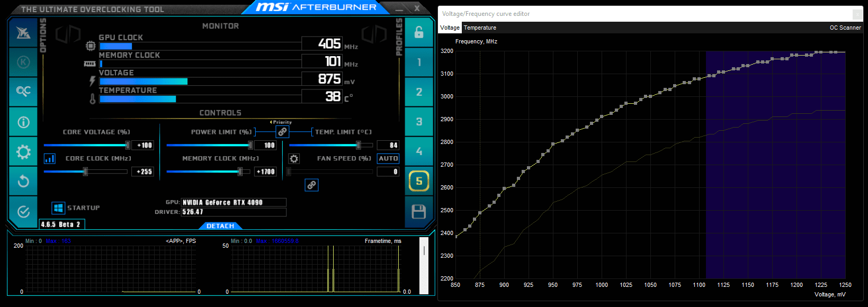The height and width of the screenshot is (307, 868).
Task: Click the GPU clock 405 MHz readout
Action: point(322,43)
